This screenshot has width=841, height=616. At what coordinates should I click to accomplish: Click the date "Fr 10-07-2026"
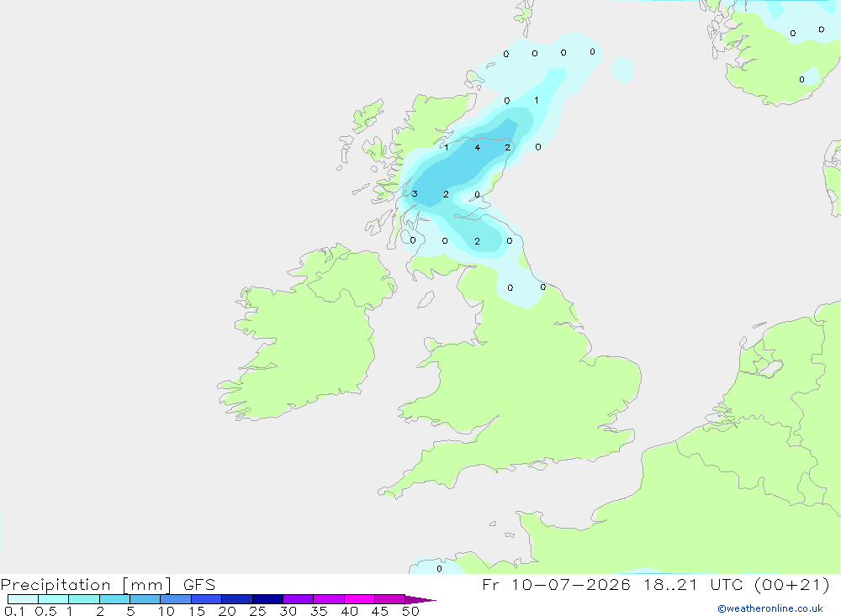556,584
